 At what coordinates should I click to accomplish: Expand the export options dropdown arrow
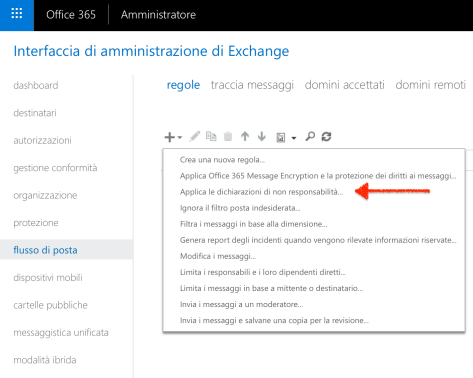tap(294, 138)
